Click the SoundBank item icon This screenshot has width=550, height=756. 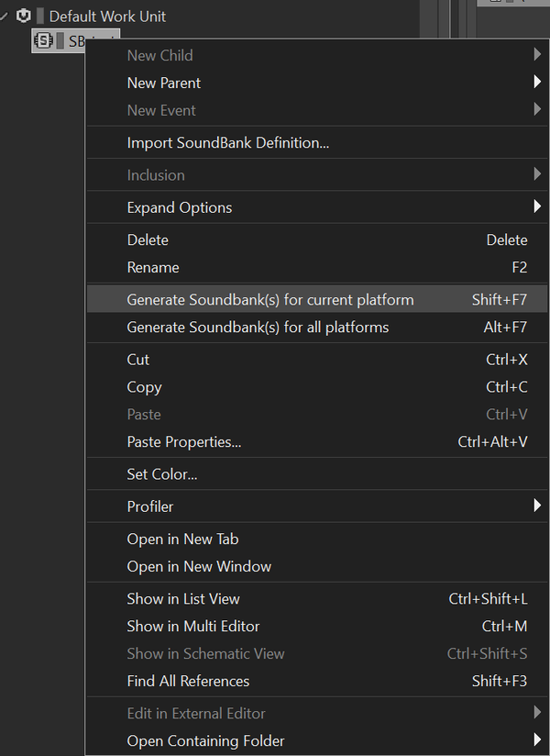43,40
